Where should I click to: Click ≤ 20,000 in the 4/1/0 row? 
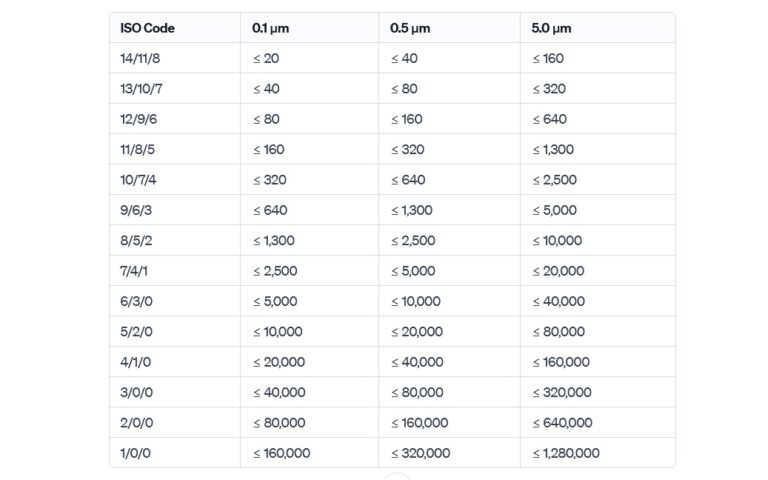click(279, 362)
